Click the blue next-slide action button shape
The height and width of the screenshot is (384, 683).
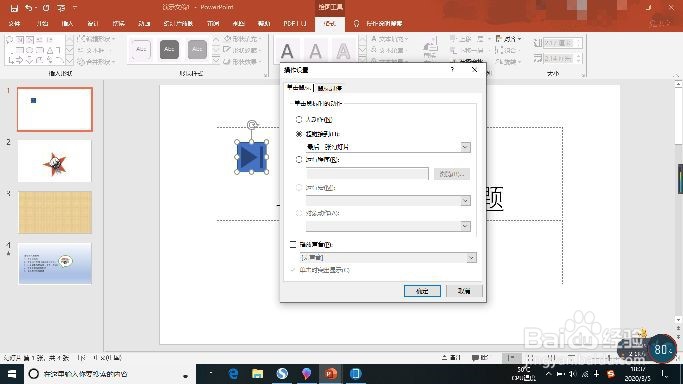252,157
